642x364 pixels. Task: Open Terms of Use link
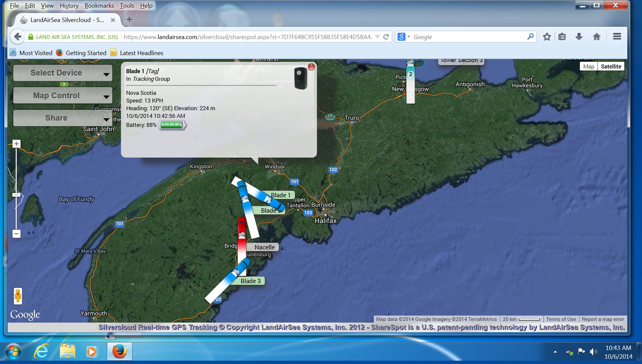click(561, 319)
